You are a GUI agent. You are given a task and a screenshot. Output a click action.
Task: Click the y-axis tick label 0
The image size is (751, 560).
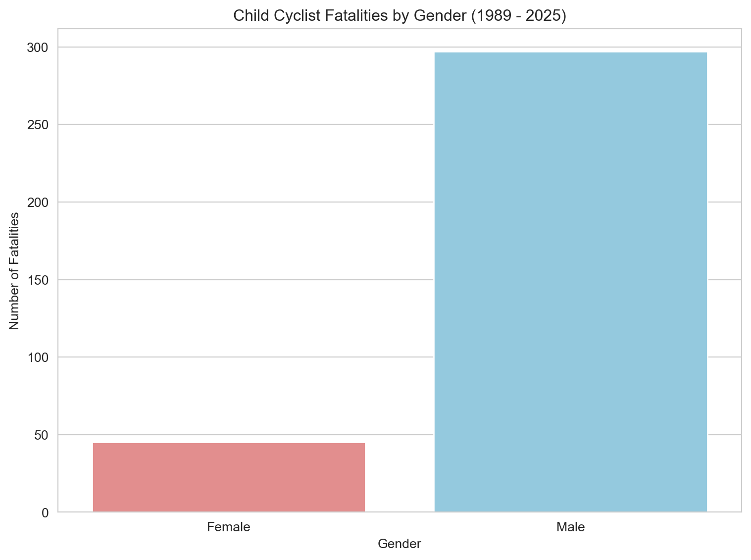[45, 512]
